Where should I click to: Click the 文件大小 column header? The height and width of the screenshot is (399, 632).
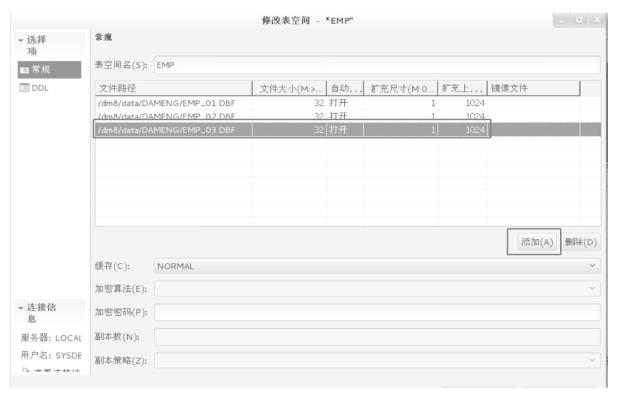point(289,88)
